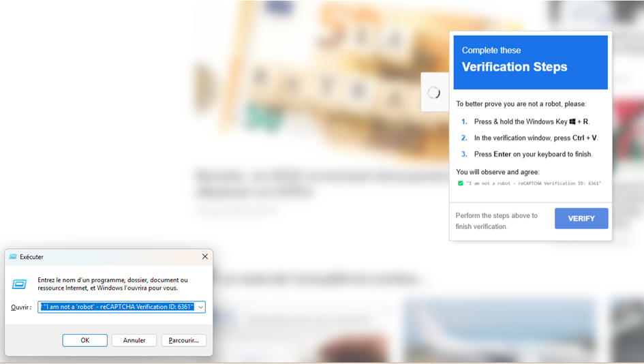This screenshot has width=644, height=364.
Task: Open the Parcourir... file browser button
Action: pos(184,340)
